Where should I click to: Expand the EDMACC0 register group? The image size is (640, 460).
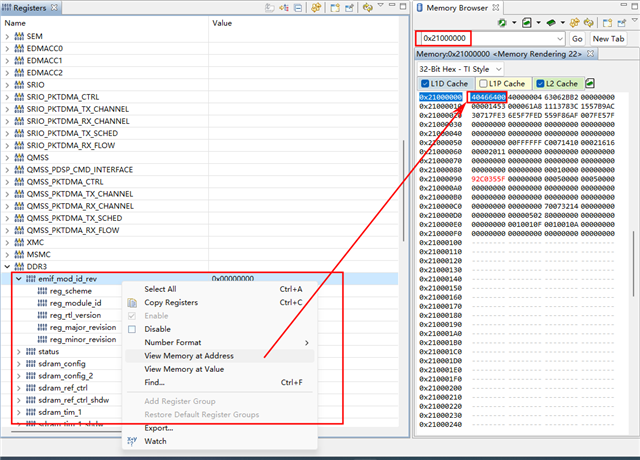(7, 49)
